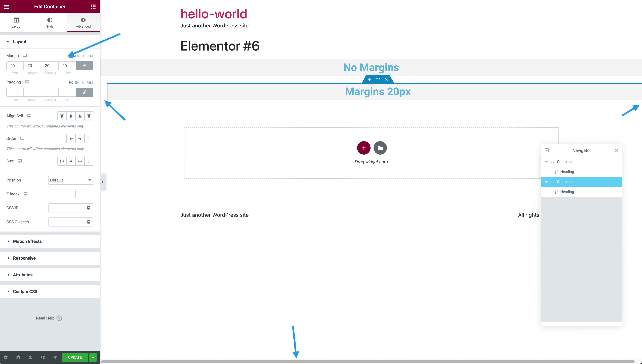
Task: Switch to the Style tab
Action: click(x=50, y=23)
